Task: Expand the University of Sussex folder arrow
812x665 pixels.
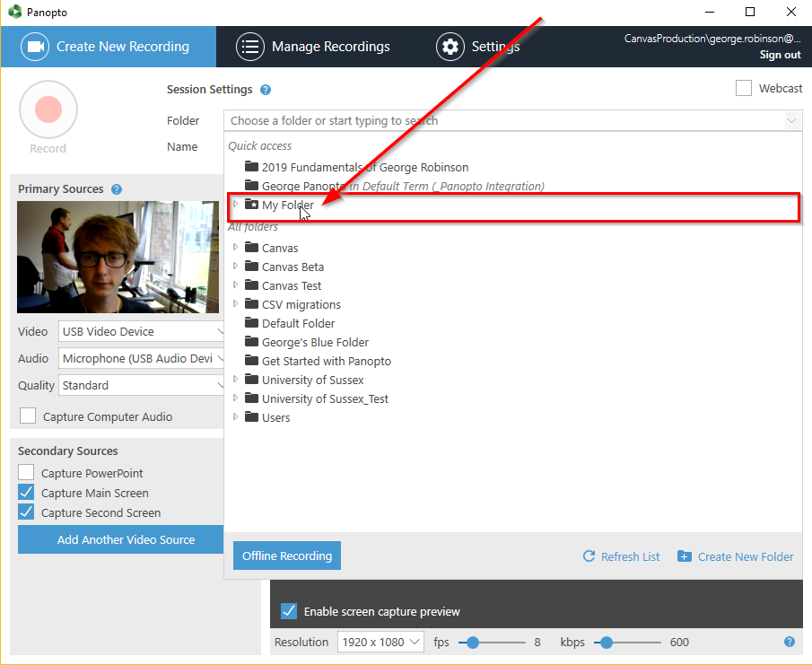Action: [x=235, y=379]
